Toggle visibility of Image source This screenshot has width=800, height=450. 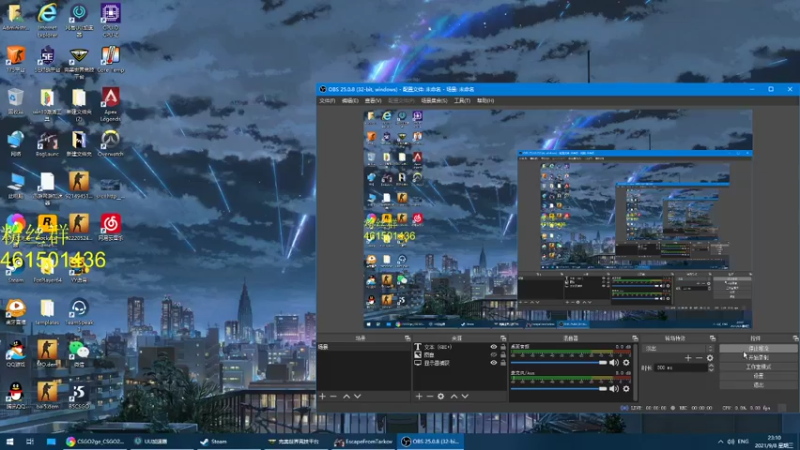pyautogui.click(x=493, y=355)
